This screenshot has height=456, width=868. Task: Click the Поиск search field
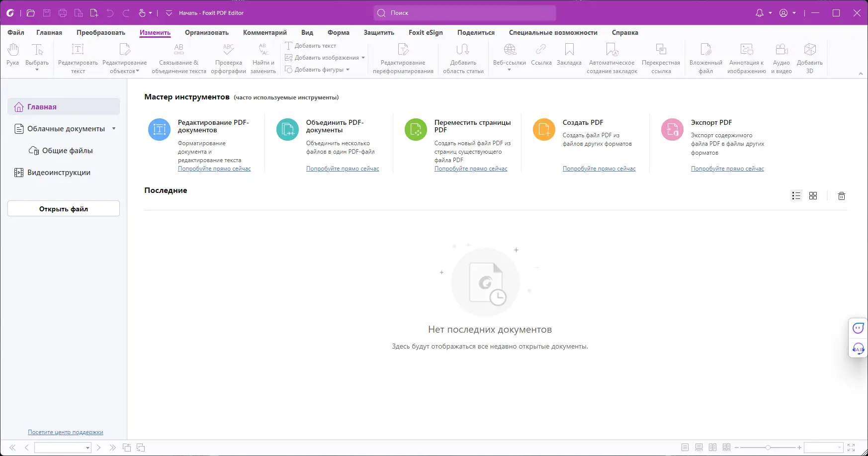click(x=465, y=13)
